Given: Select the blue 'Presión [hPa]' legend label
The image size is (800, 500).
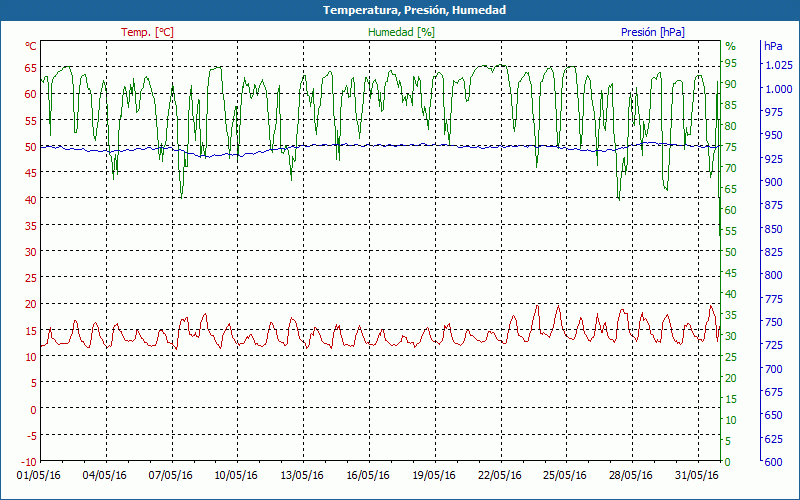Looking at the screenshot, I should 653,32.
